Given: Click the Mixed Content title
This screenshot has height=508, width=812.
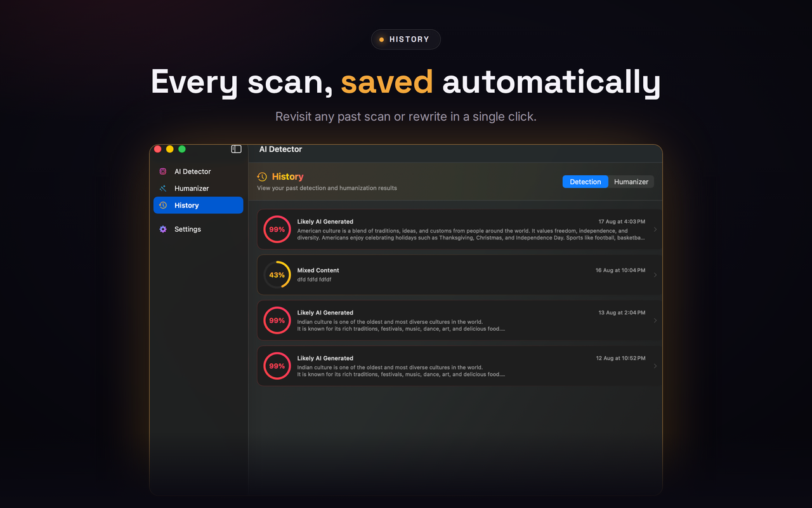Looking at the screenshot, I should pyautogui.click(x=318, y=271).
